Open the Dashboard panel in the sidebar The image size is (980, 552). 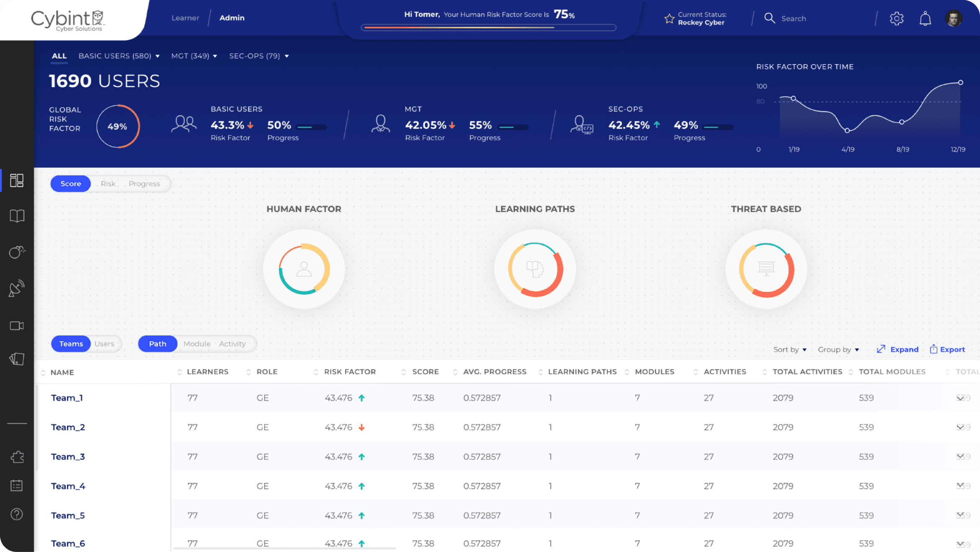pyautogui.click(x=17, y=181)
